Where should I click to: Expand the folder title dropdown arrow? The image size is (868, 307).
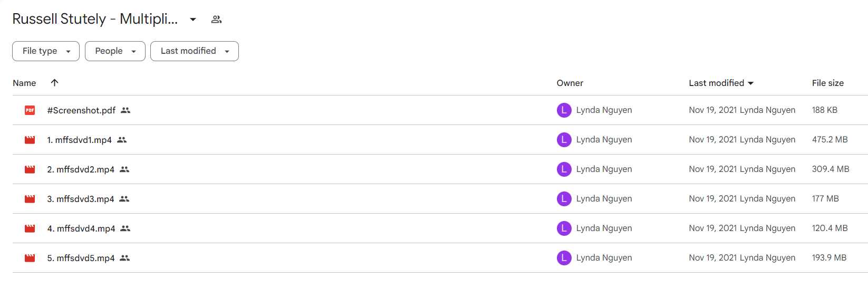(x=193, y=20)
